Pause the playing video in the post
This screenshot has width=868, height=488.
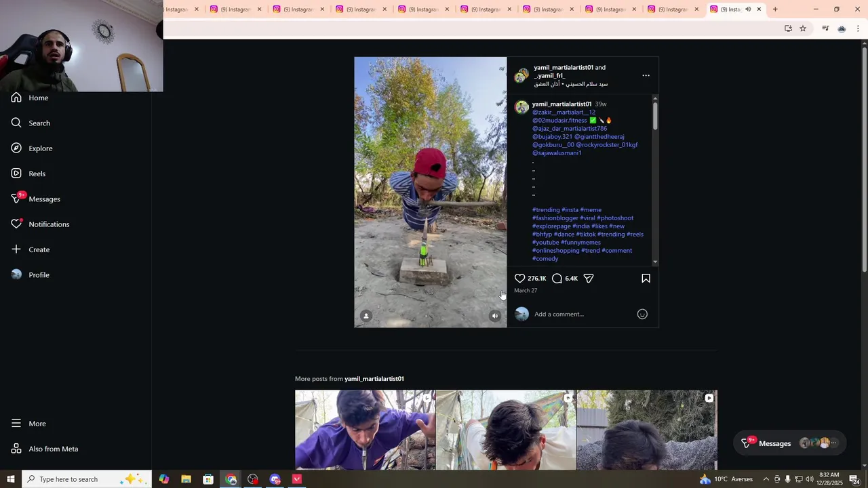[x=430, y=192]
